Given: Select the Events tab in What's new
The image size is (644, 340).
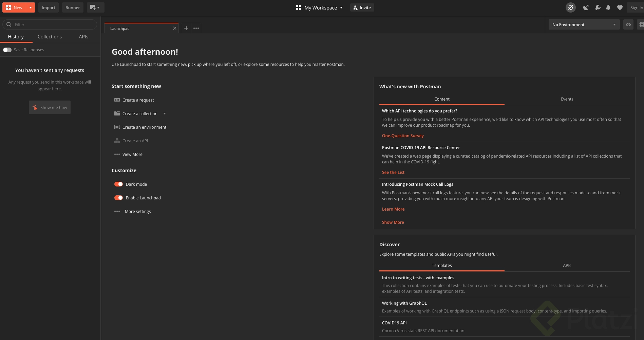Looking at the screenshot, I should pyautogui.click(x=567, y=99).
